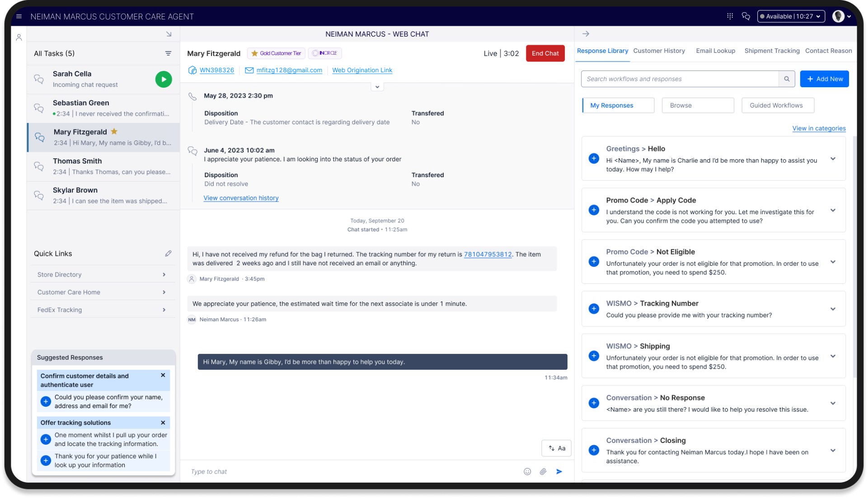Open the emoji picker in chat
Image resolution: width=868 pixels, height=498 pixels.
point(527,471)
